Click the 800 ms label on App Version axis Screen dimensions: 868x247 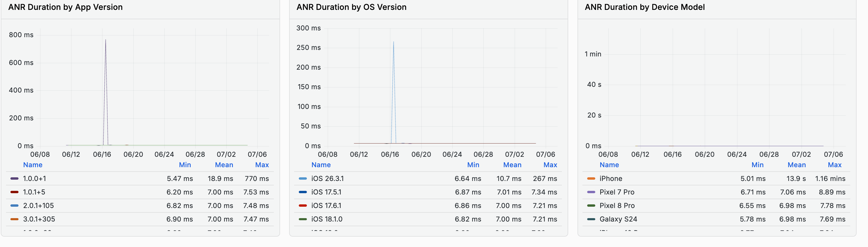(x=21, y=35)
